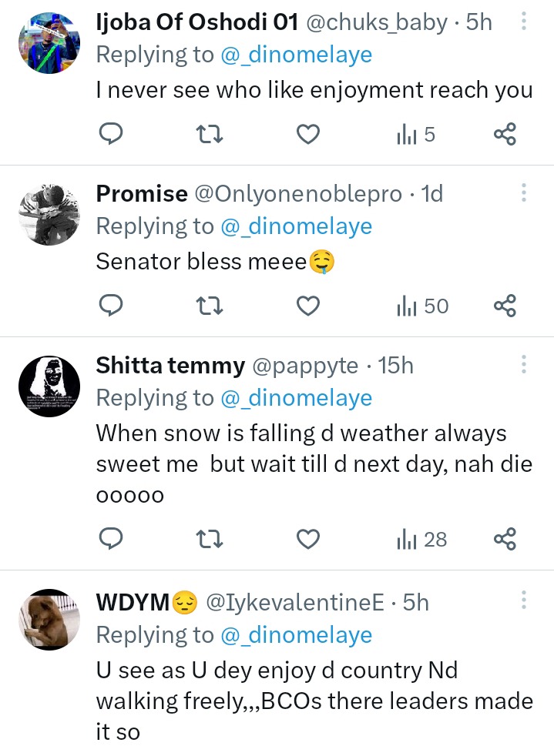Open Shitta temmy's display name profile

point(170,366)
